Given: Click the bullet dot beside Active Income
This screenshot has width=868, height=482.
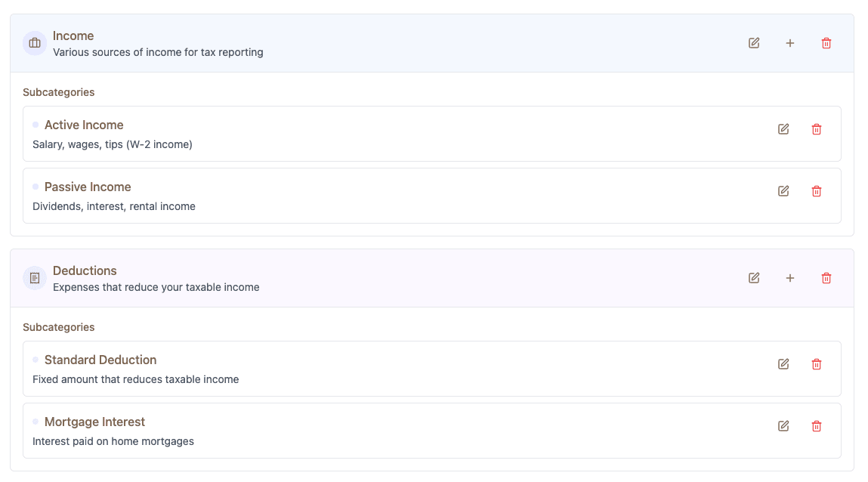Looking at the screenshot, I should pyautogui.click(x=35, y=125).
